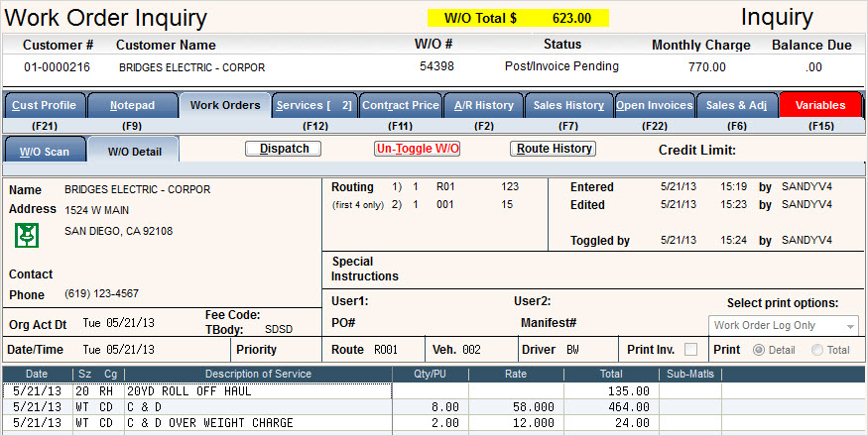Click the yellow W/O Total field
This screenshot has height=436, width=868.
pos(518,18)
